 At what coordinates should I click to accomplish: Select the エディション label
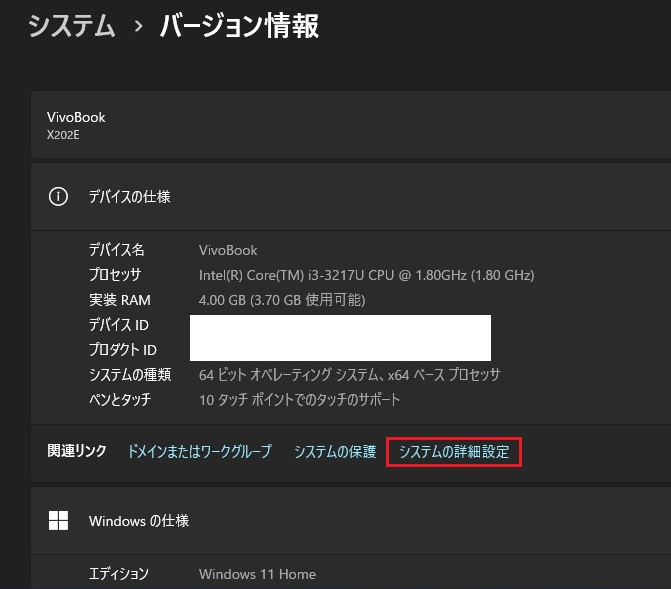point(119,574)
